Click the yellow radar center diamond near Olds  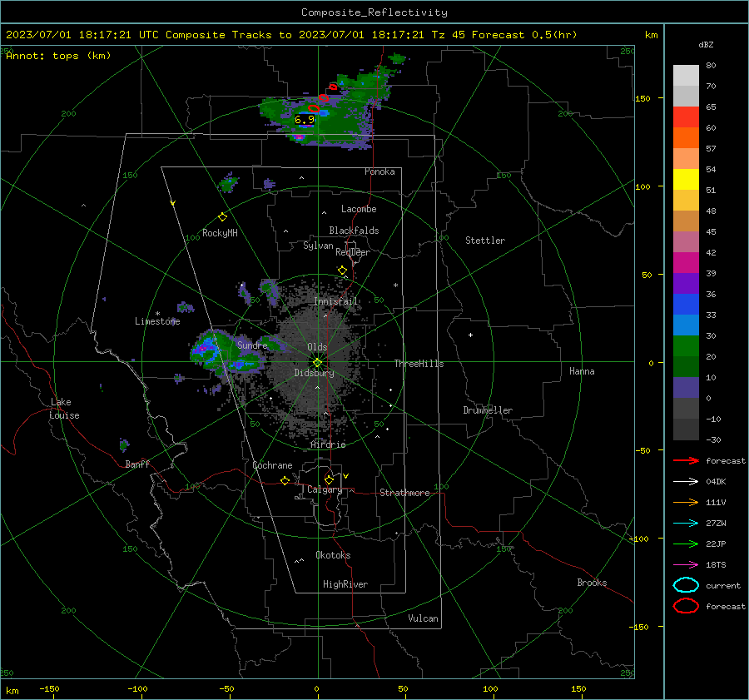coord(318,362)
